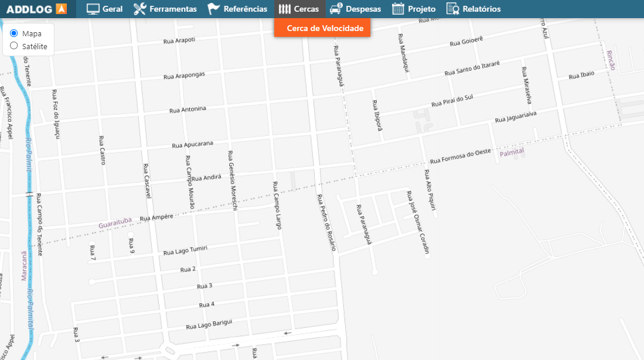Image resolution: width=644 pixels, height=360 pixels.
Task: Click the monitor icon beside Geral
Action: coord(93,9)
